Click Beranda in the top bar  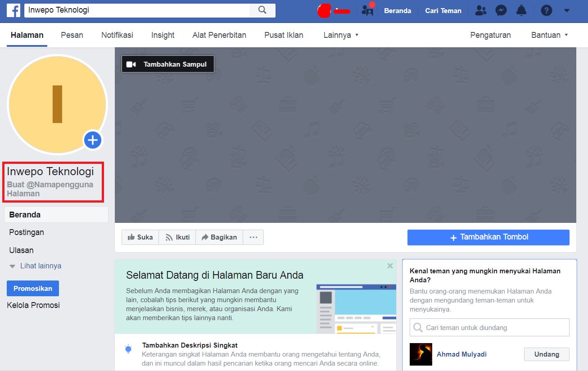click(398, 11)
